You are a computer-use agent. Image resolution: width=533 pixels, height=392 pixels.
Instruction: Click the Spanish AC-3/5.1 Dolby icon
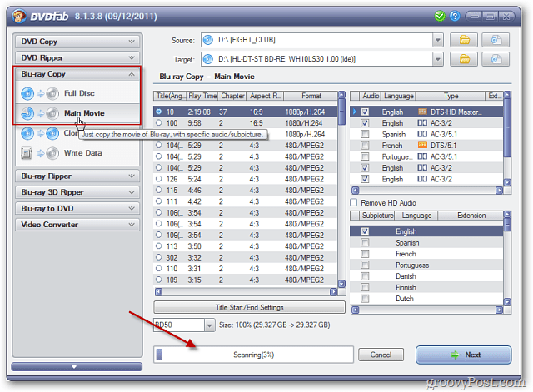pos(422,134)
